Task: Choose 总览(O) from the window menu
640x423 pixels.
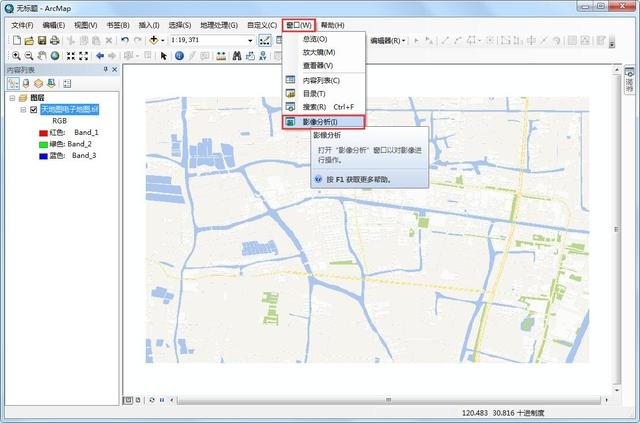Action: [x=324, y=39]
